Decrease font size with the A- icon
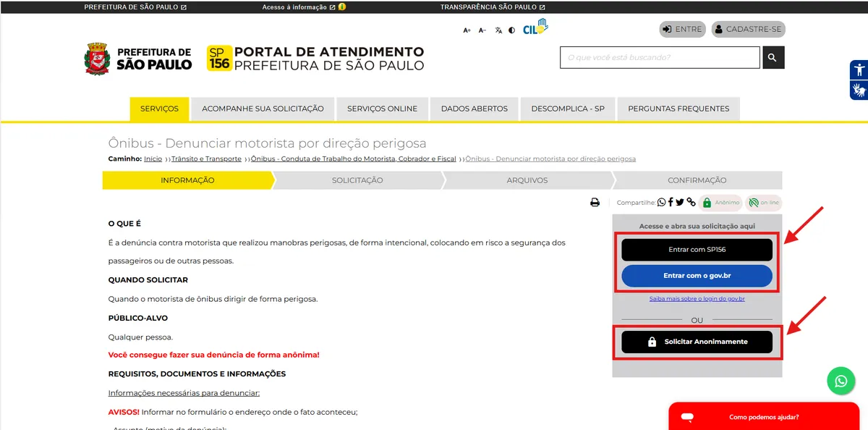The image size is (868, 430). 482,30
